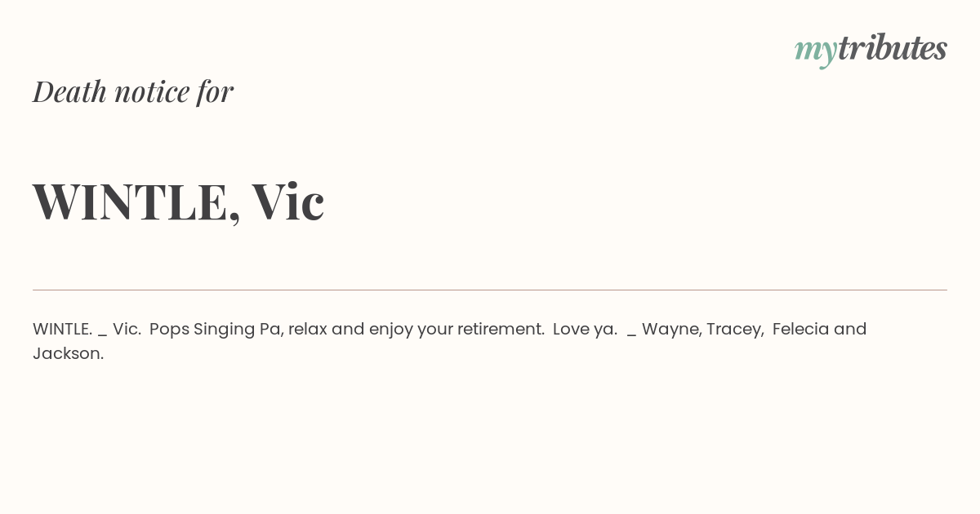This screenshot has width=980, height=514.
Task: Click the word "Death" in the heading
Action: [x=69, y=91]
